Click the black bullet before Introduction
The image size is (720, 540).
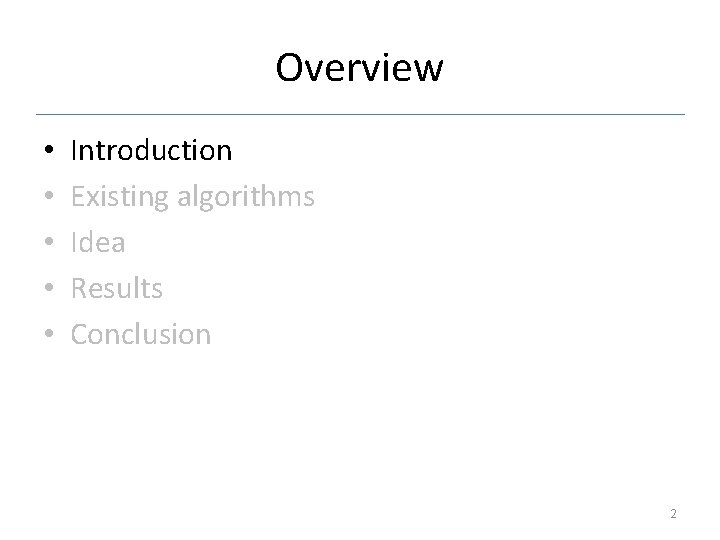point(49,150)
